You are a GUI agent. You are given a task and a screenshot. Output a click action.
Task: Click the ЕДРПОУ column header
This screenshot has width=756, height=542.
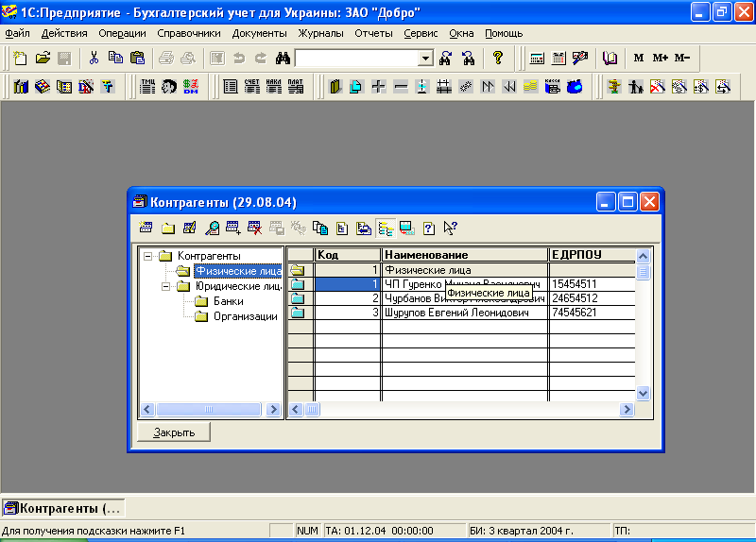593,255
